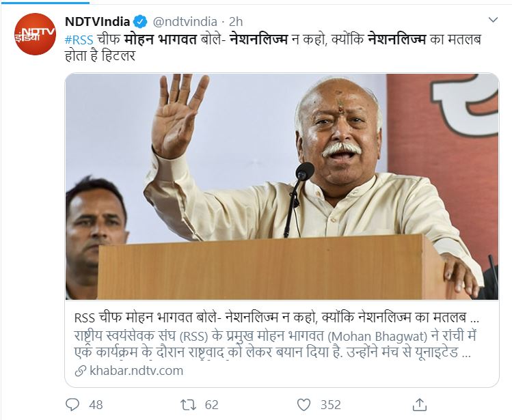This screenshot has width=512, height=420.
Task: Click the 2h timestamp
Action: pyautogui.click(x=236, y=22)
